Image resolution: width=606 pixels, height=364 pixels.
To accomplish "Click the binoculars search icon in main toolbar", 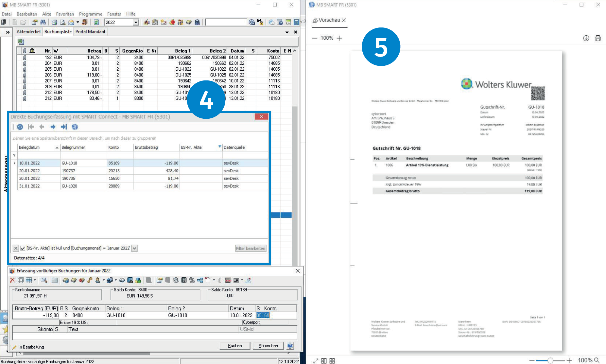I will 43,22.
